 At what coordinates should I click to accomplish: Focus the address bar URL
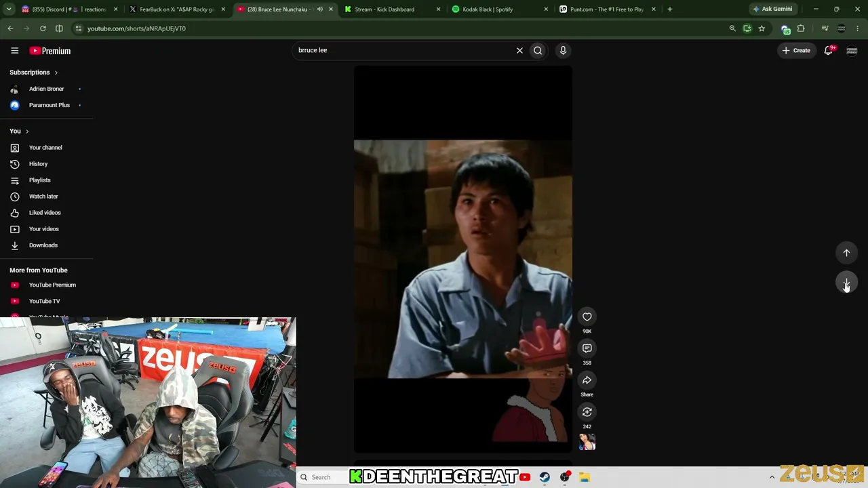click(136, 28)
